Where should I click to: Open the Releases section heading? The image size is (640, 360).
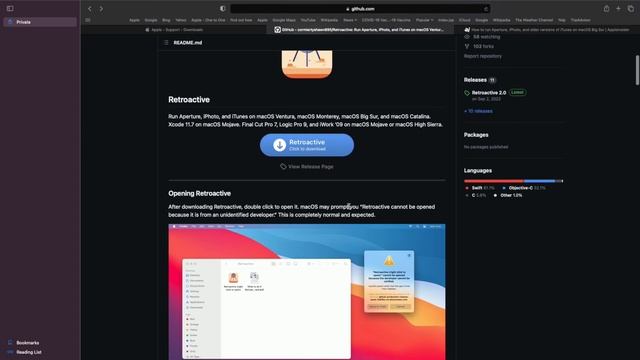click(x=475, y=80)
